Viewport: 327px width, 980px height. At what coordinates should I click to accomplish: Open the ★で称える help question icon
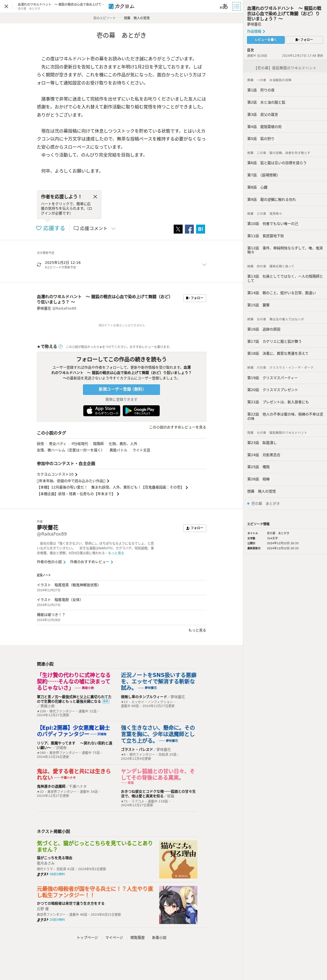61,347
